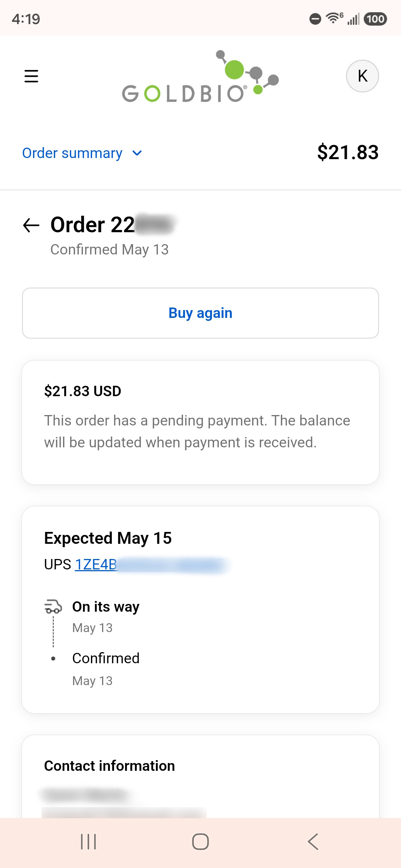This screenshot has width=401, height=868.
Task: Expand the Order summary chevron
Action: (x=137, y=153)
